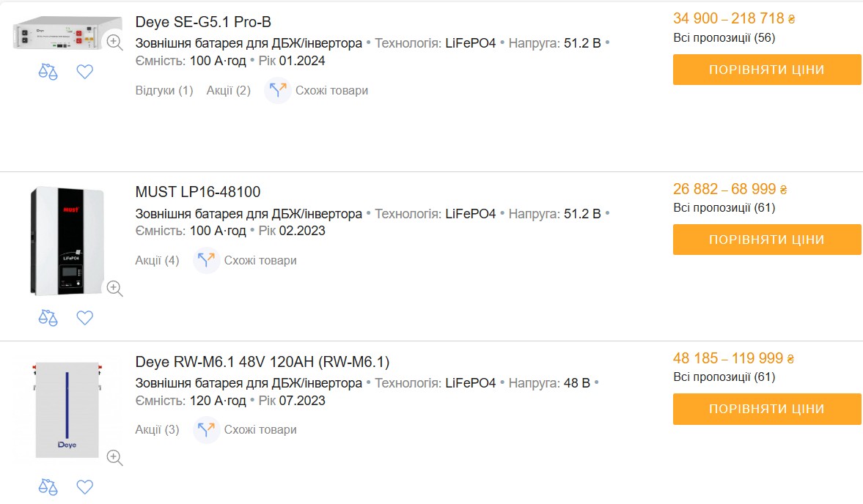The image size is (863, 504).
Task: Open reviews (1) link for Deye SE-G5.1
Action: click(164, 91)
